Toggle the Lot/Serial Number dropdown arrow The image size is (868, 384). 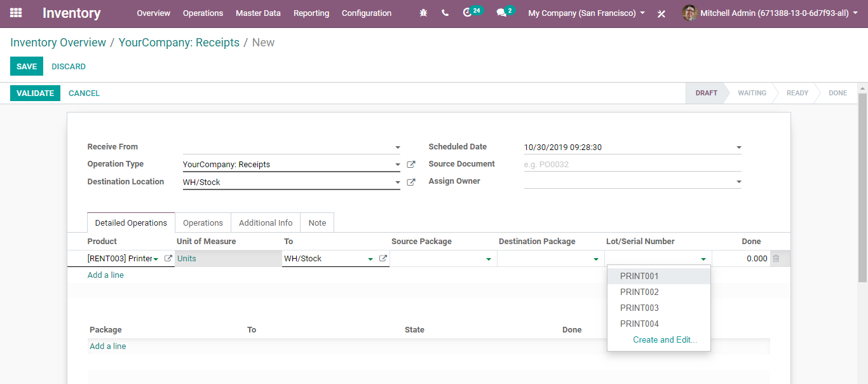click(703, 259)
